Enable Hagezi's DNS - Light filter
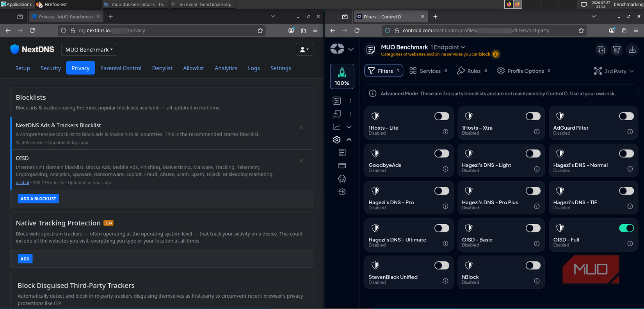644x309 pixels. [533, 154]
